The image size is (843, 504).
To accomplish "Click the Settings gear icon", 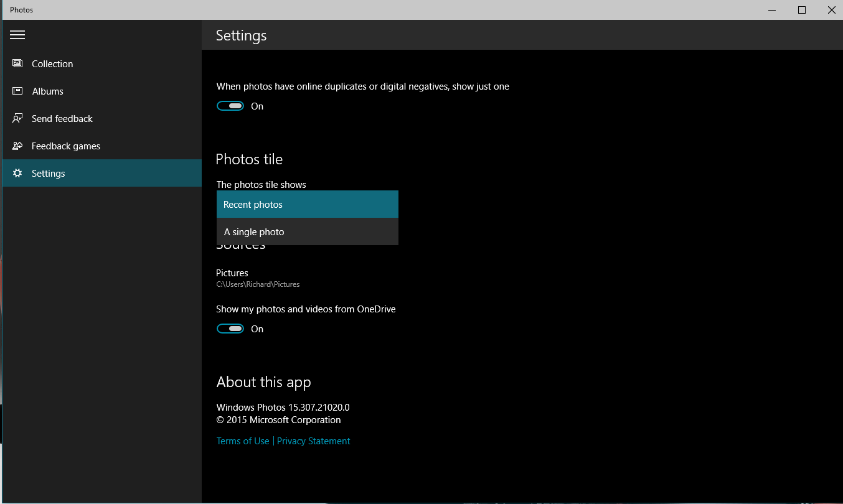I will pyautogui.click(x=17, y=174).
